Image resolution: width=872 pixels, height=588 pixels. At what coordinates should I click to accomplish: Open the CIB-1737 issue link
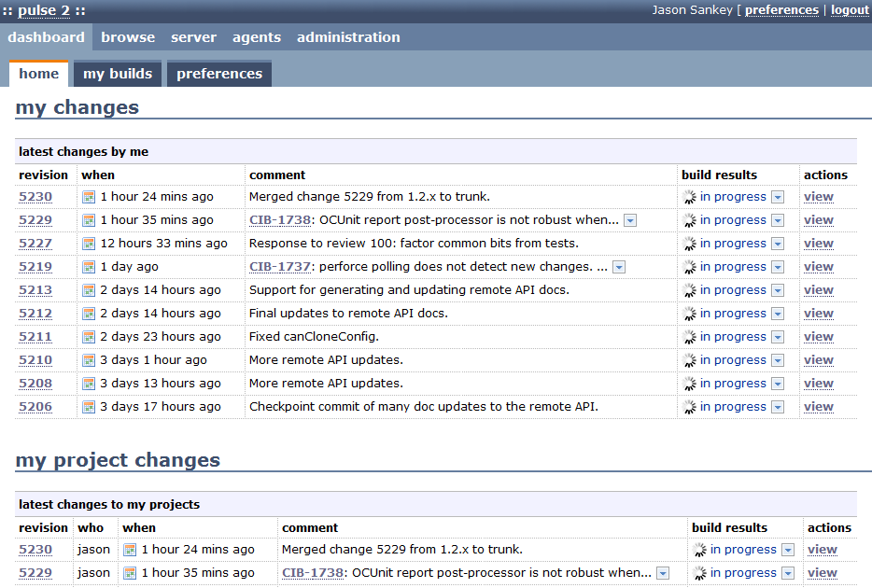pyautogui.click(x=279, y=267)
